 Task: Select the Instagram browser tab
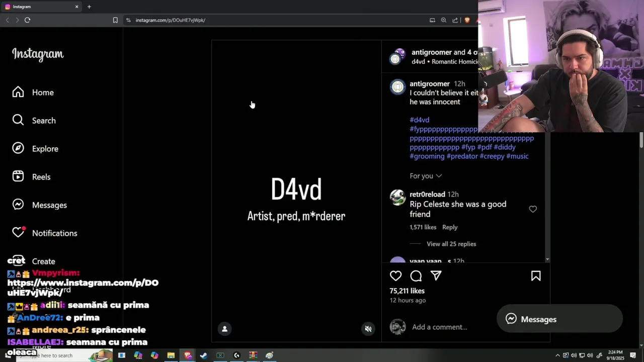coord(41,7)
